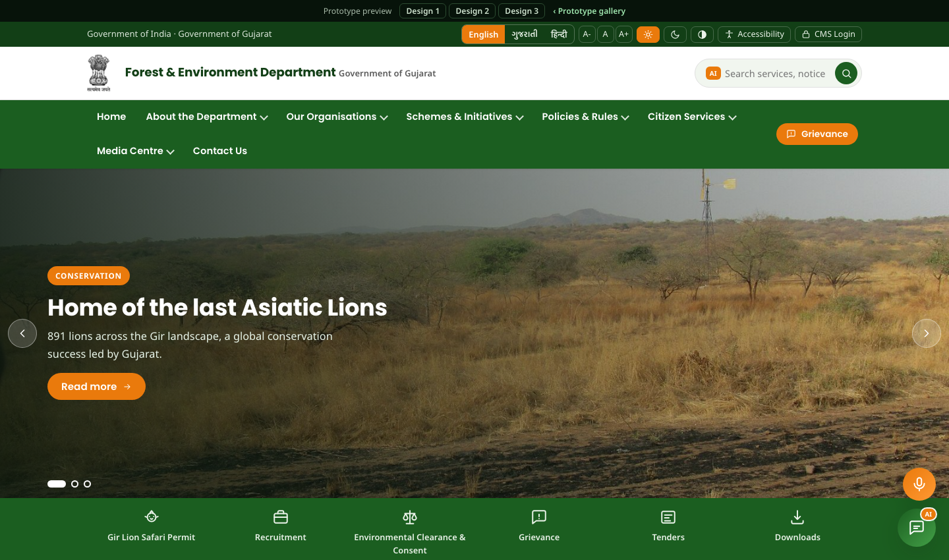Click Government of India · Government of Gujarat text

tap(179, 34)
